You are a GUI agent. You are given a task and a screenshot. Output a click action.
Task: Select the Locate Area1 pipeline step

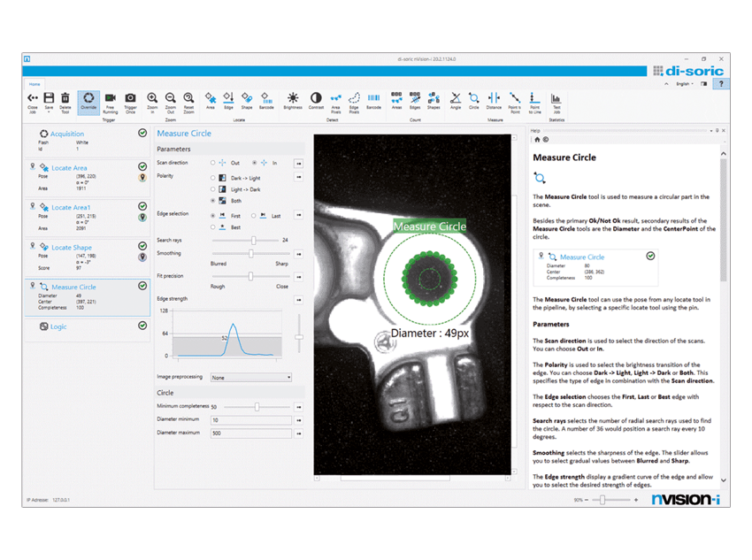(88, 218)
